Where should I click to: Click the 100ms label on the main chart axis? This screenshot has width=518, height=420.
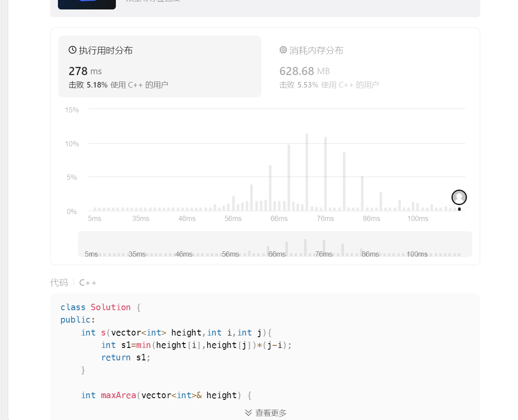[418, 219]
